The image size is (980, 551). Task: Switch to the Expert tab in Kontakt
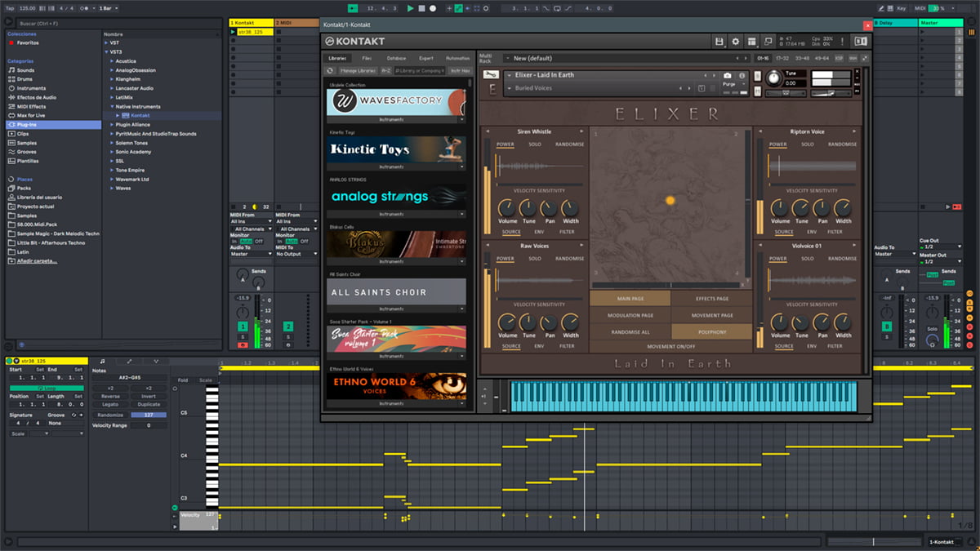point(426,58)
